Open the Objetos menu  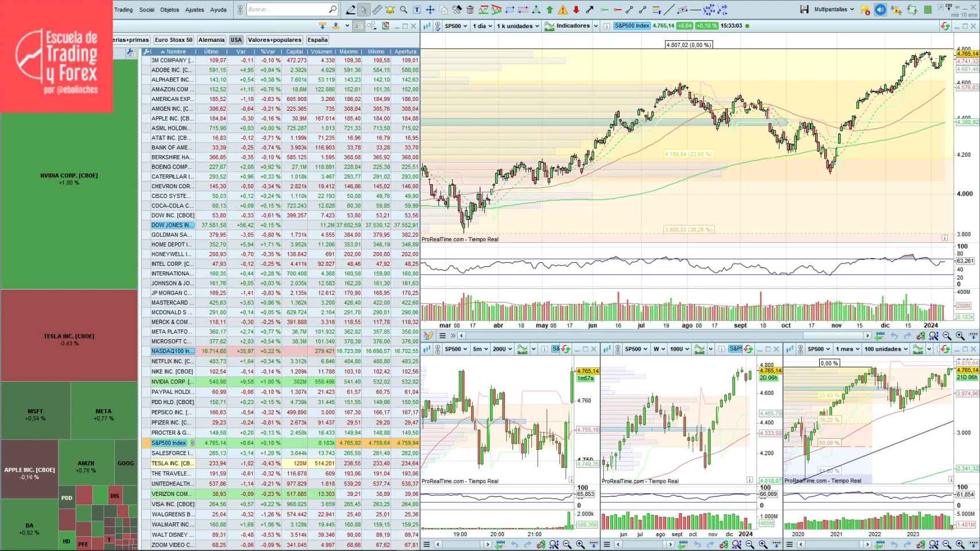point(169,10)
